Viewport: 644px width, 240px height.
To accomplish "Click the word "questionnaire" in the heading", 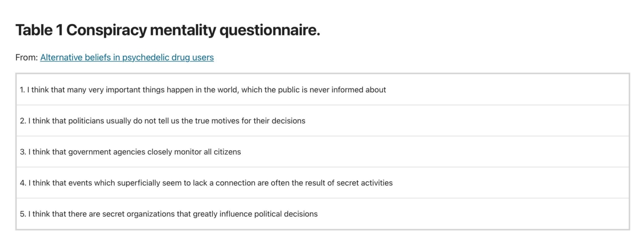I will (x=269, y=30).
